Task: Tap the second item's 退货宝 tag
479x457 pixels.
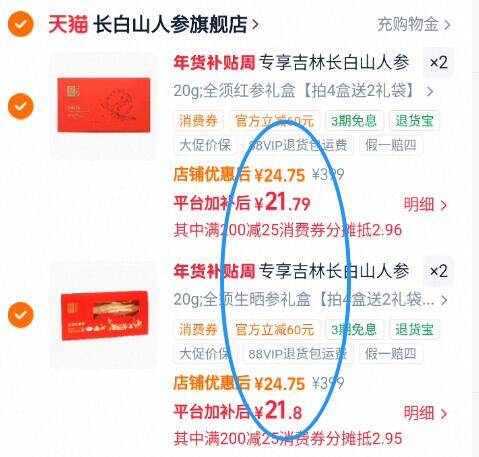Action: click(414, 329)
